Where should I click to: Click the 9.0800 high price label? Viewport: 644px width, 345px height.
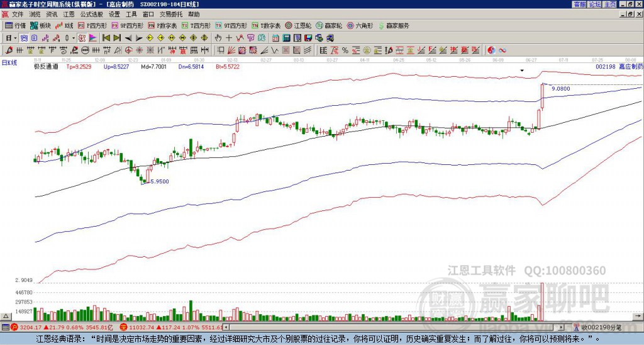[560, 88]
